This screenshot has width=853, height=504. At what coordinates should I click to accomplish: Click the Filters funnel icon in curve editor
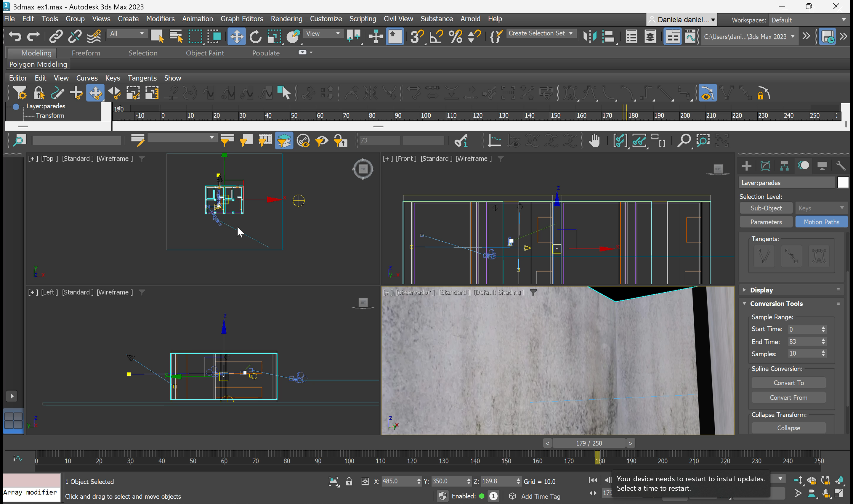pos(20,93)
